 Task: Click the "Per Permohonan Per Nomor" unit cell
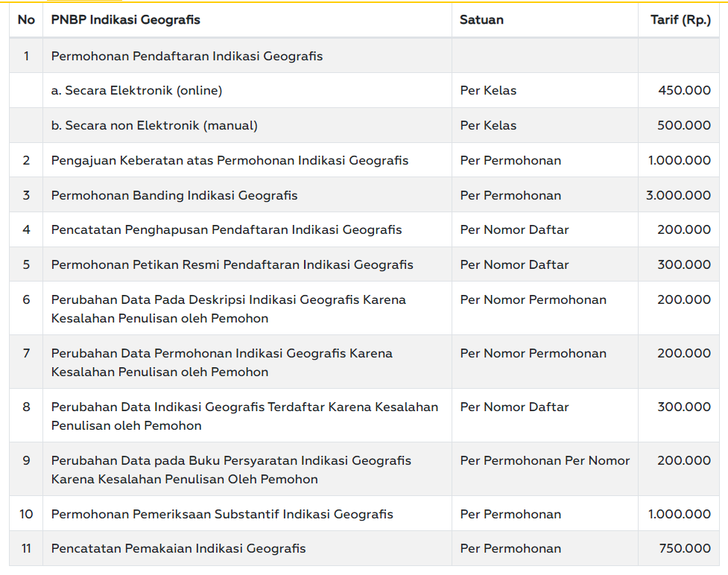[545, 461]
